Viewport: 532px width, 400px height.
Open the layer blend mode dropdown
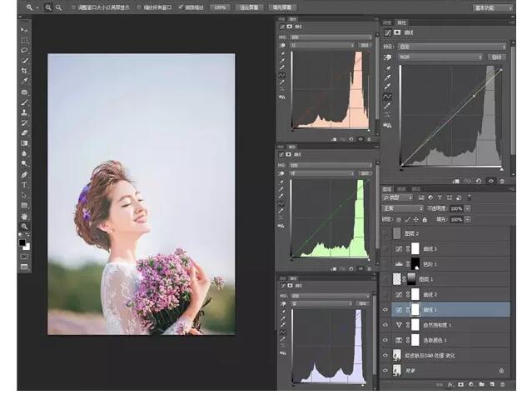pyautogui.click(x=403, y=207)
